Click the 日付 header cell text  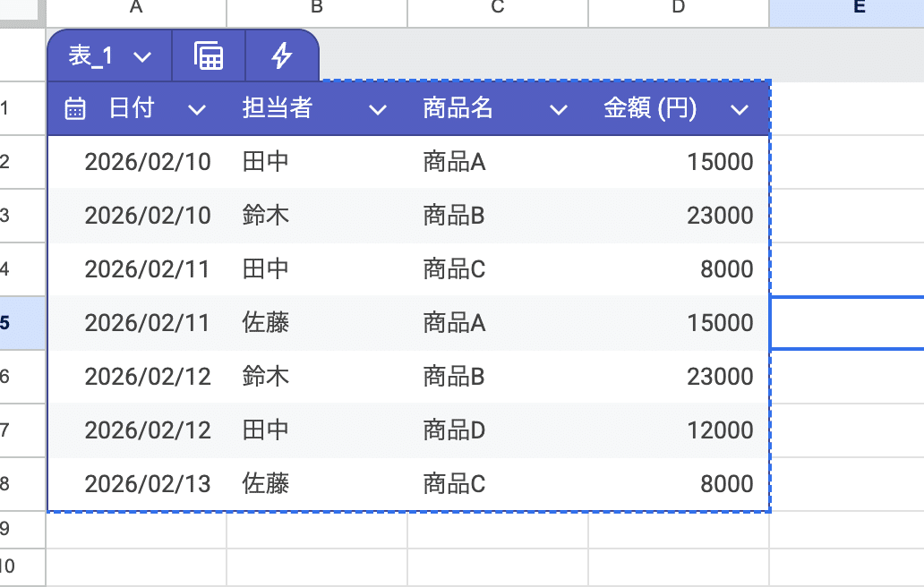pos(132,108)
